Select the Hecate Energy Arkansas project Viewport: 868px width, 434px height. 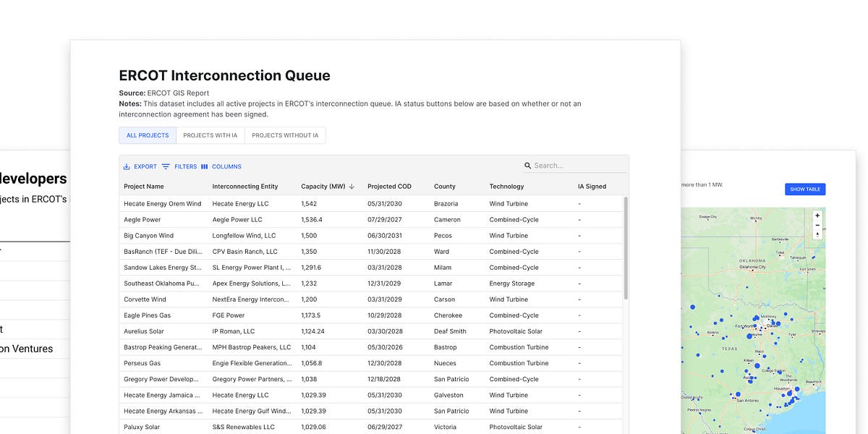pyautogui.click(x=163, y=411)
